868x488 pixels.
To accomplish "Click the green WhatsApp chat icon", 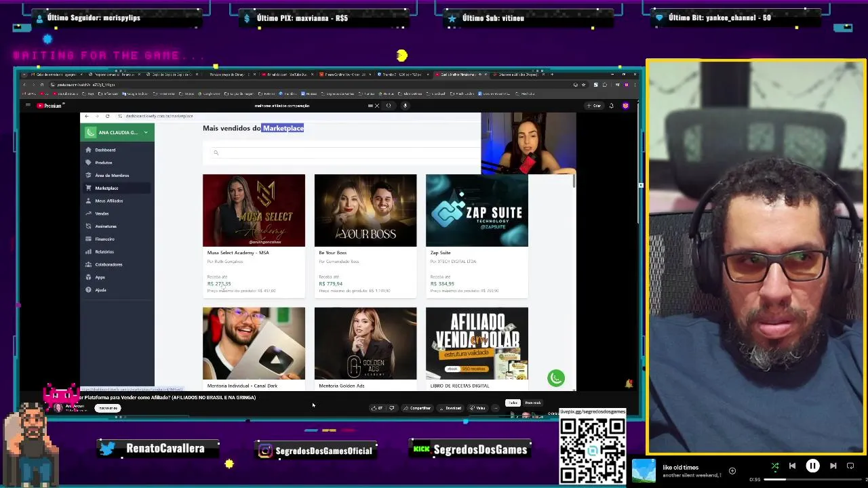I will coord(556,378).
